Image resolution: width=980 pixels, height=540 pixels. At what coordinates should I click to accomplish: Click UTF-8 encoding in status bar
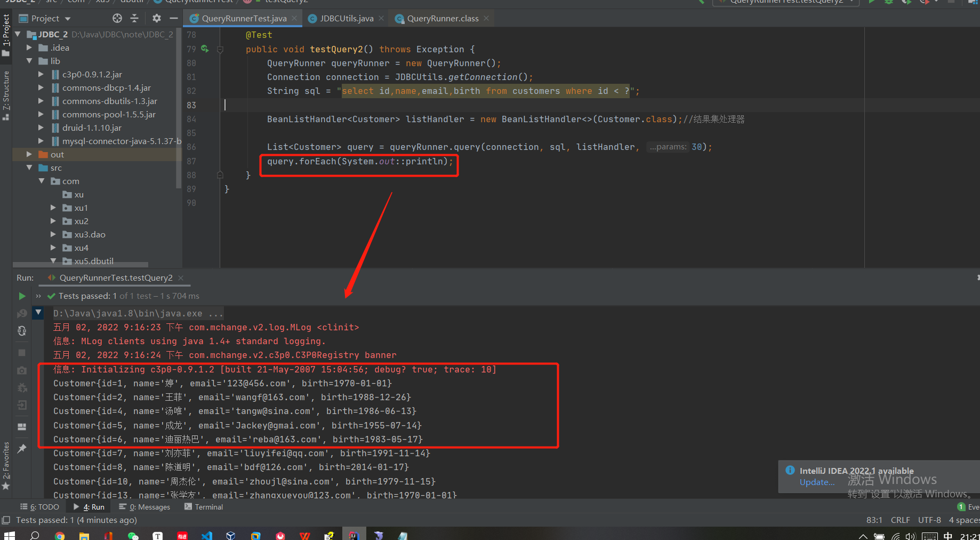coord(929,520)
